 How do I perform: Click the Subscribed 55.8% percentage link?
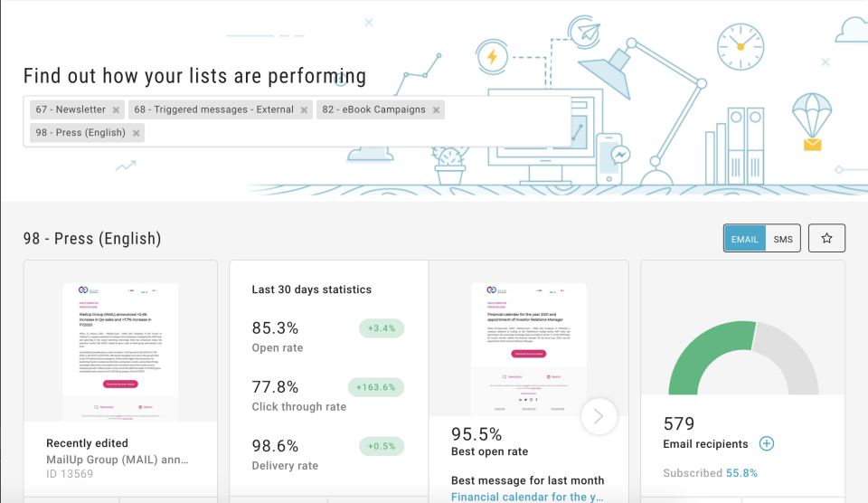pyautogui.click(x=741, y=473)
